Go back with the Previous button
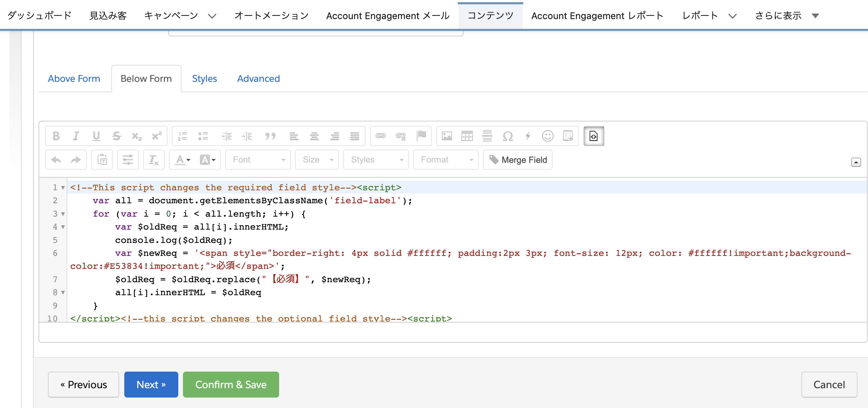The height and width of the screenshot is (408, 868). tap(84, 385)
